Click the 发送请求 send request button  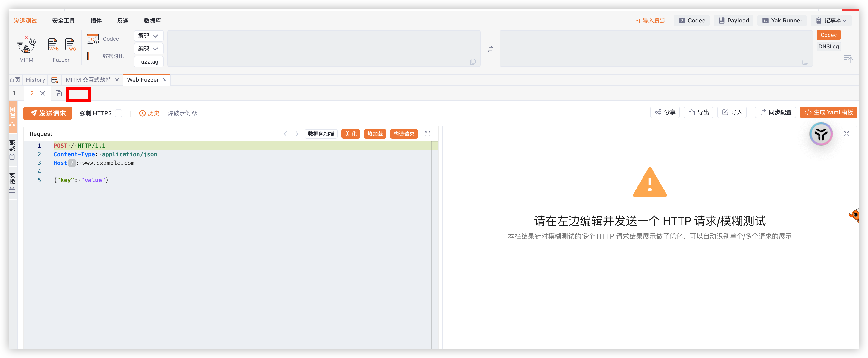pos(48,113)
